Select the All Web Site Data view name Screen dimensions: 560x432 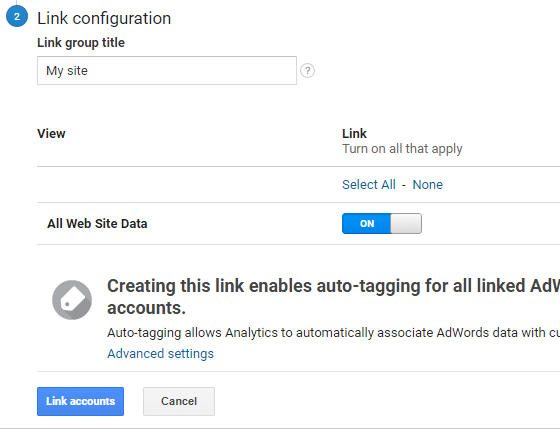point(97,223)
